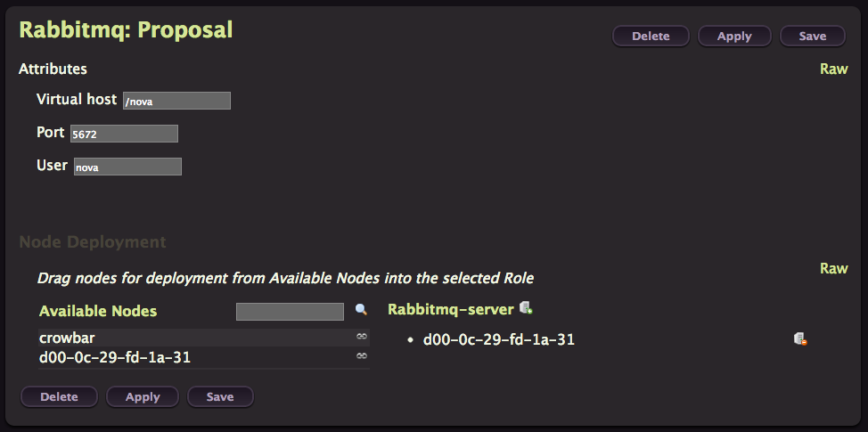Screen dimensions: 868x432
Task: Click the Available Nodes search box
Action: point(290,312)
